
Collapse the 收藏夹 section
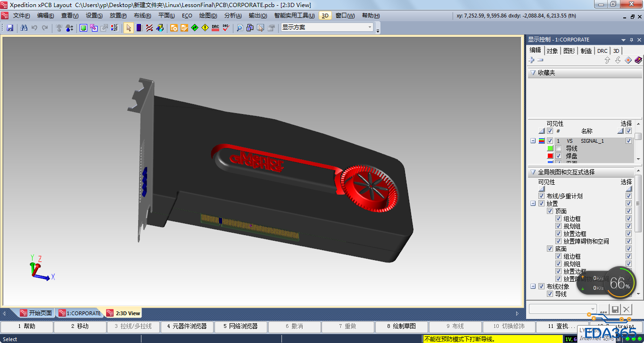point(533,73)
